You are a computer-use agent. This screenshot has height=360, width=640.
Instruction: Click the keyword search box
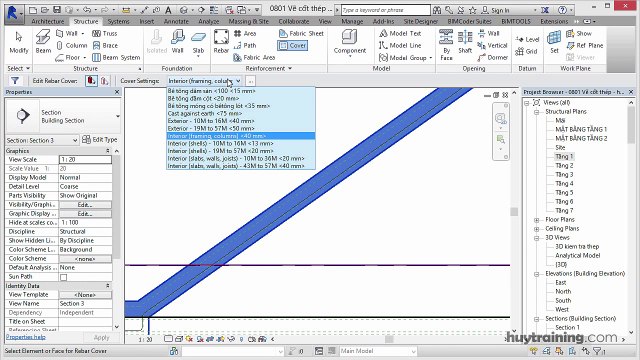click(385, 10)
